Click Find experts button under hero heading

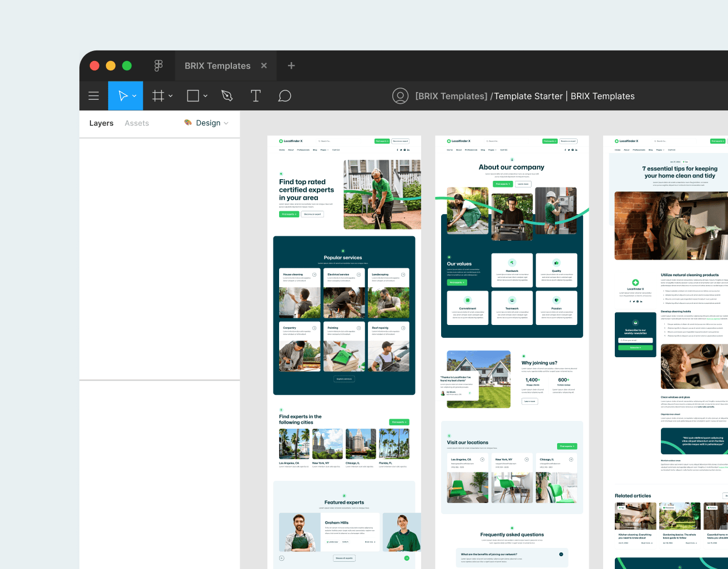289,214
